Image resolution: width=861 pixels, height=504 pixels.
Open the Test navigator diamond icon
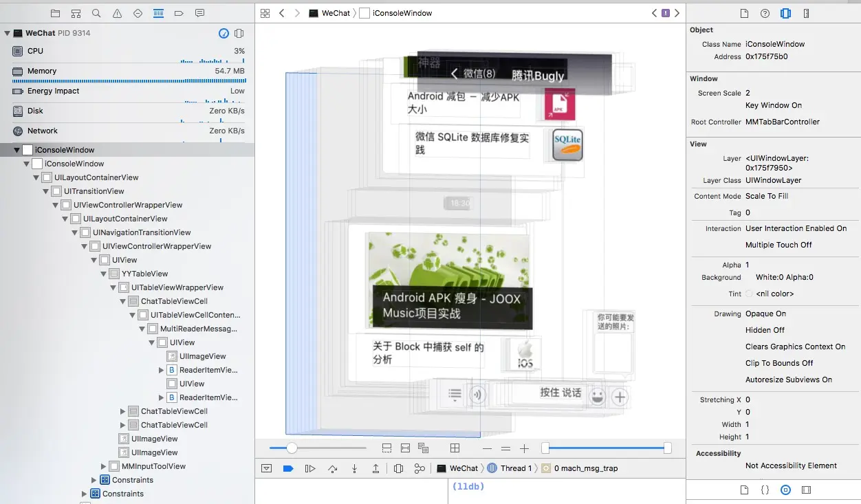[138, 13]
